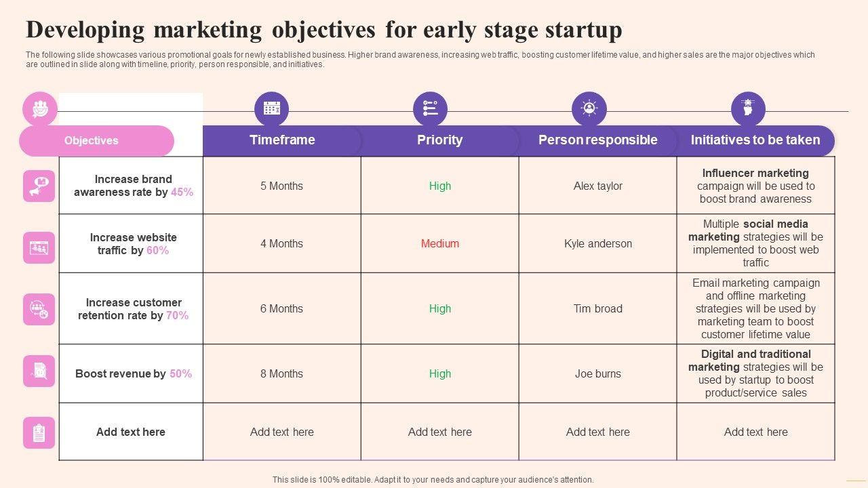868x488 pixels.
Task: Click the red Medium priority text
Action: 439,243
